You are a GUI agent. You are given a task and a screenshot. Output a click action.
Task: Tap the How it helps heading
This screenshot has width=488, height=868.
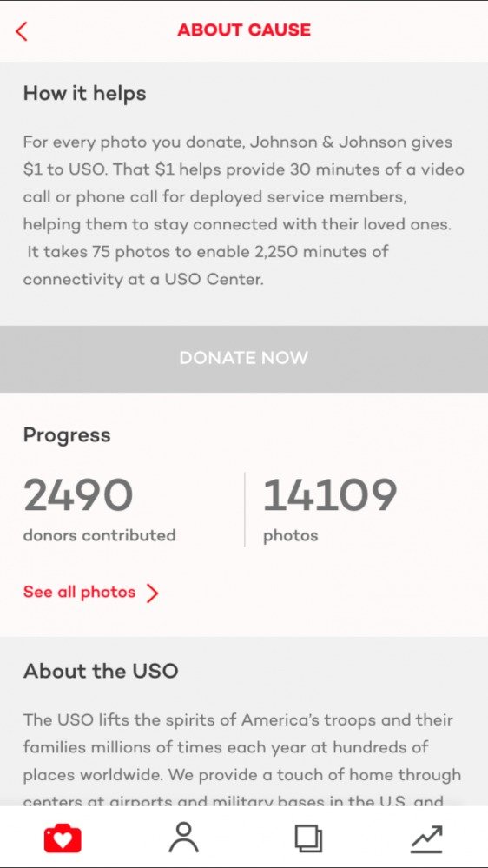[84, 93]
